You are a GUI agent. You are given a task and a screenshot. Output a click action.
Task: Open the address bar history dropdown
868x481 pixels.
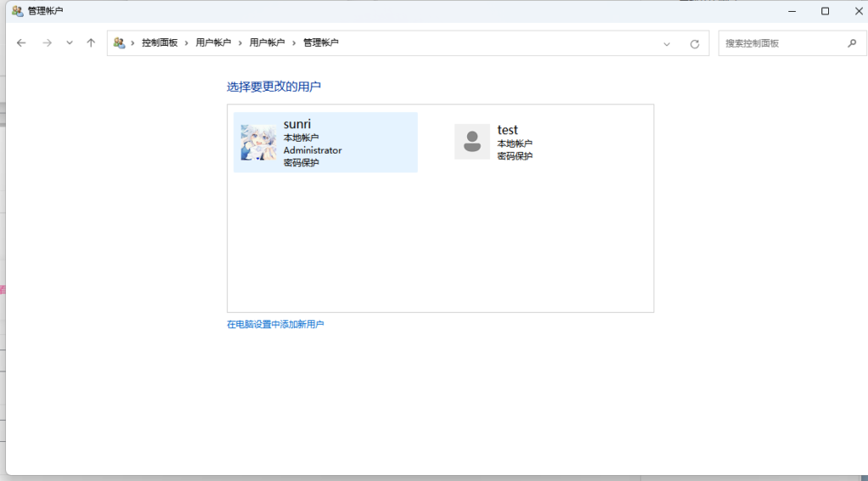[666, 44]
